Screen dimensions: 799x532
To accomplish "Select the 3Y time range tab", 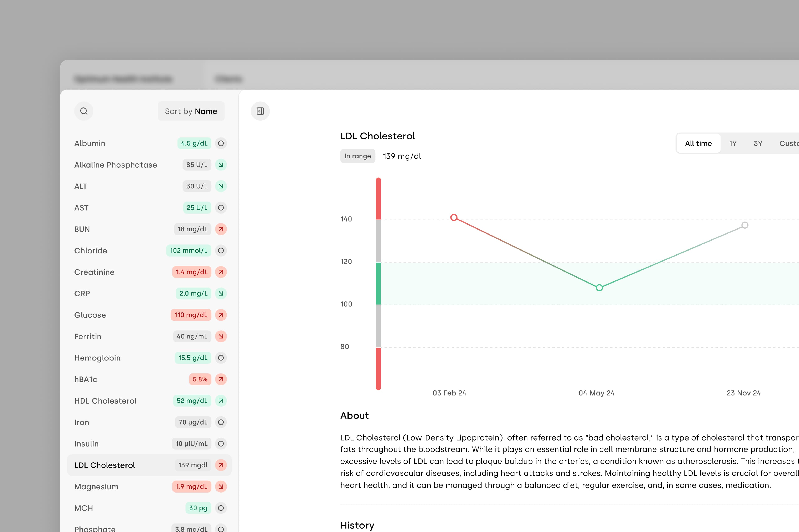I will (758, 143).
